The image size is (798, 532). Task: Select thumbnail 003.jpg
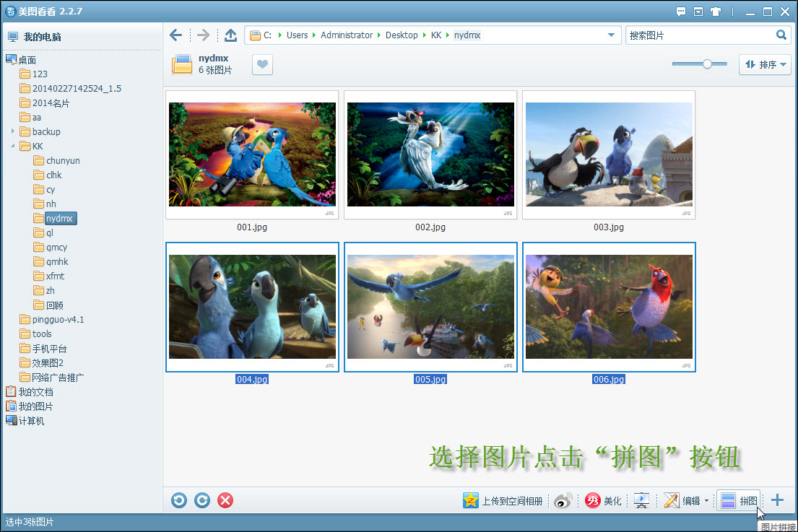(x=609, y=154)
